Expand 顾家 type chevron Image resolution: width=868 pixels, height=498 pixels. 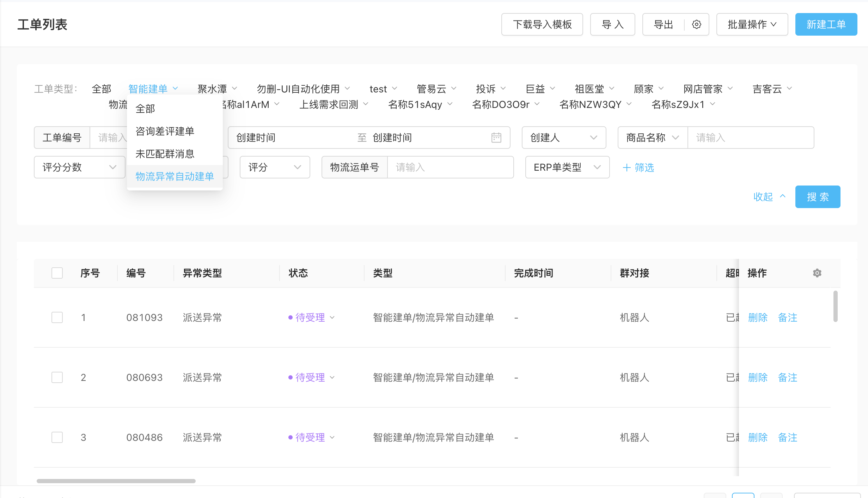661,88
